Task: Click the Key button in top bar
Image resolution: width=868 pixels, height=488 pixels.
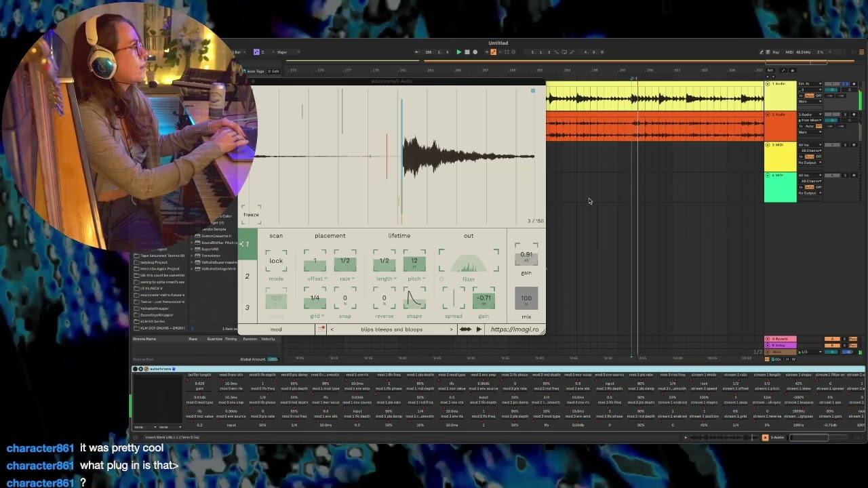Action: tap(775, 52)
